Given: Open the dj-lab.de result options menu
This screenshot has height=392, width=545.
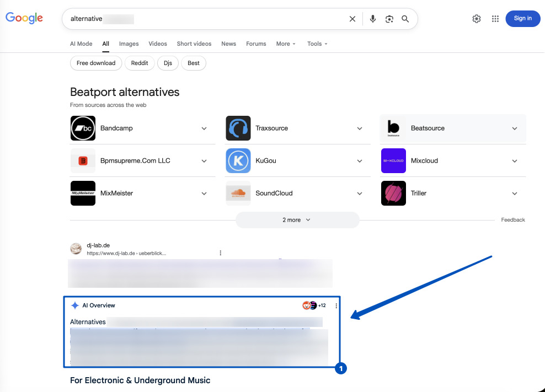Looking at the screenshot, I should [x=221, y=253].
